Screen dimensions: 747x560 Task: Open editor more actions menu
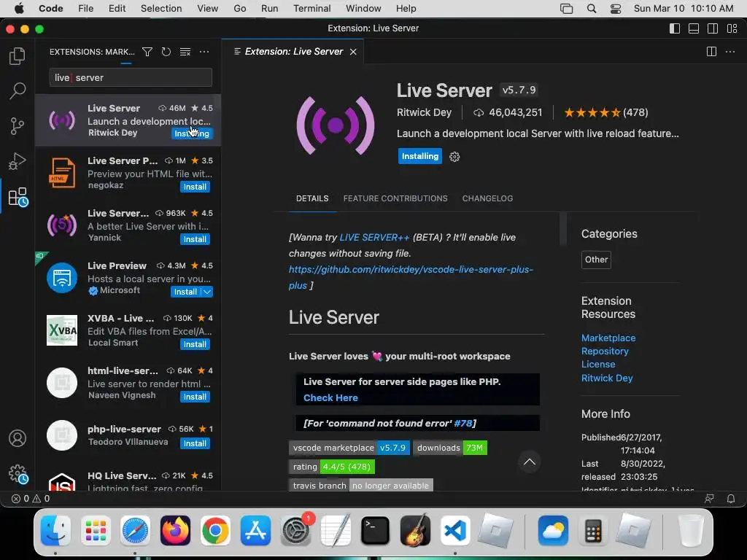[729, 52]
